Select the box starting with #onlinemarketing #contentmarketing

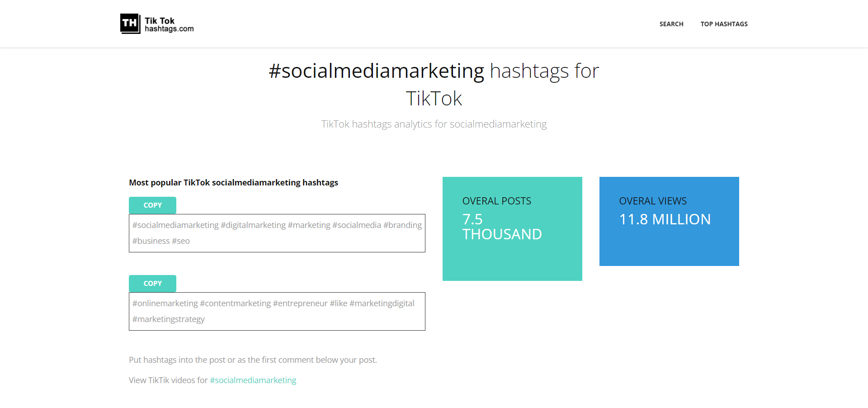(277, 311)
